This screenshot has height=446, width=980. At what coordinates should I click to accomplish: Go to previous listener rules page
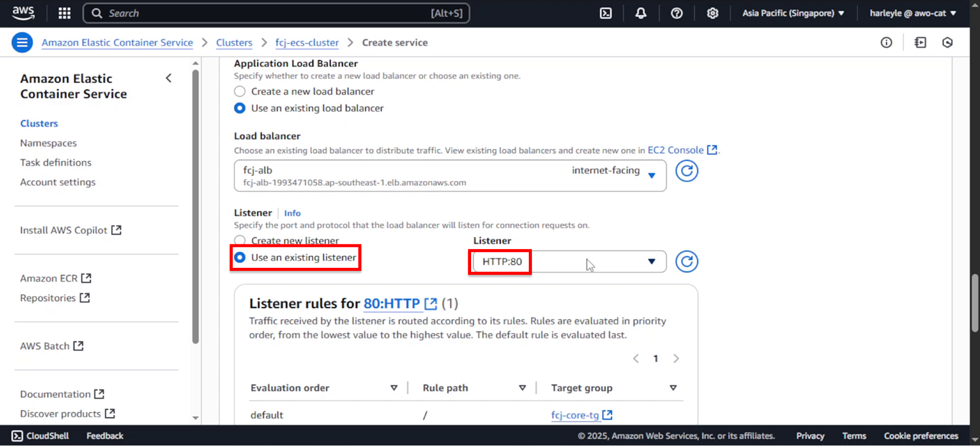coord(636,359)
